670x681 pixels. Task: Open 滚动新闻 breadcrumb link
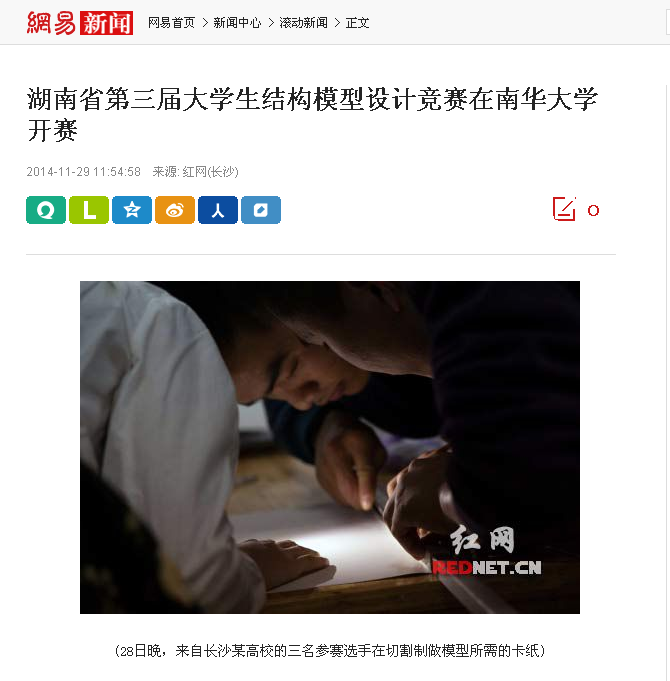(x=304, y=23)
